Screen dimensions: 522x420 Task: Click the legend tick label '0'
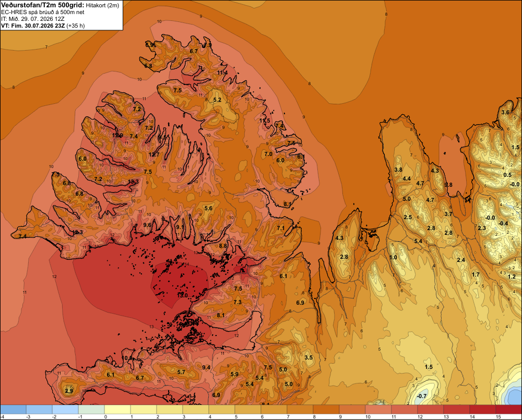click(x=105, y=417)
